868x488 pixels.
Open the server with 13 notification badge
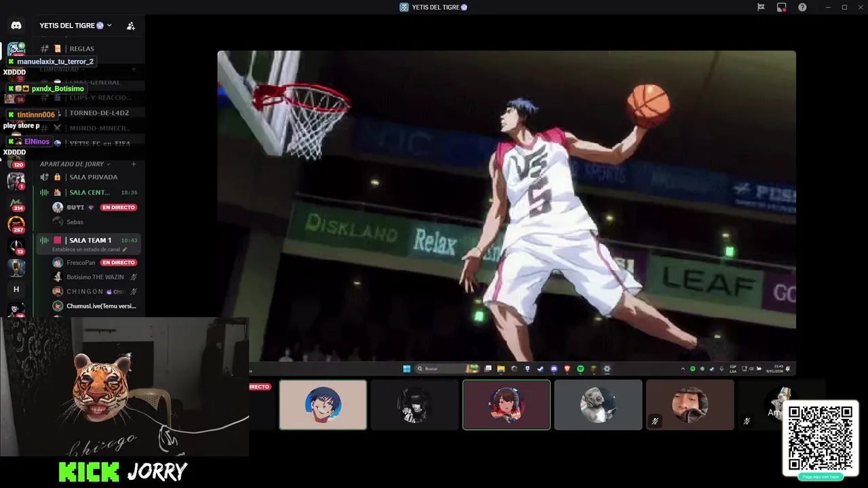(x=16, y=246)
